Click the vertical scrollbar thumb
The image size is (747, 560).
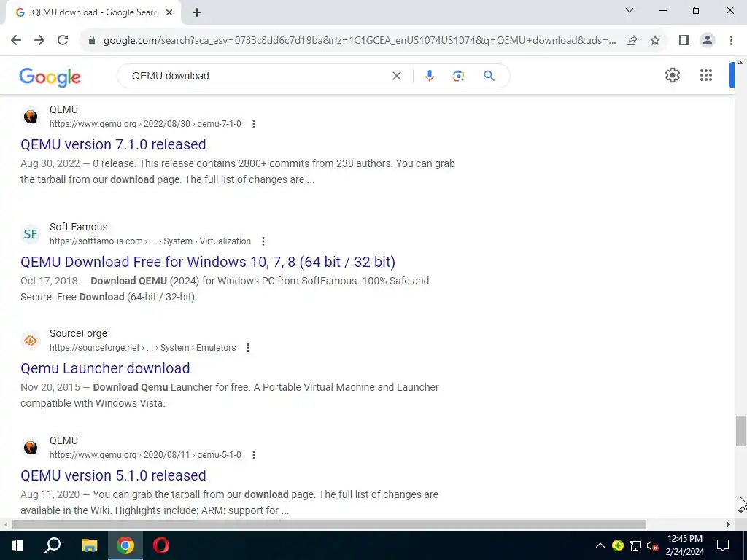tap(740, 431)
